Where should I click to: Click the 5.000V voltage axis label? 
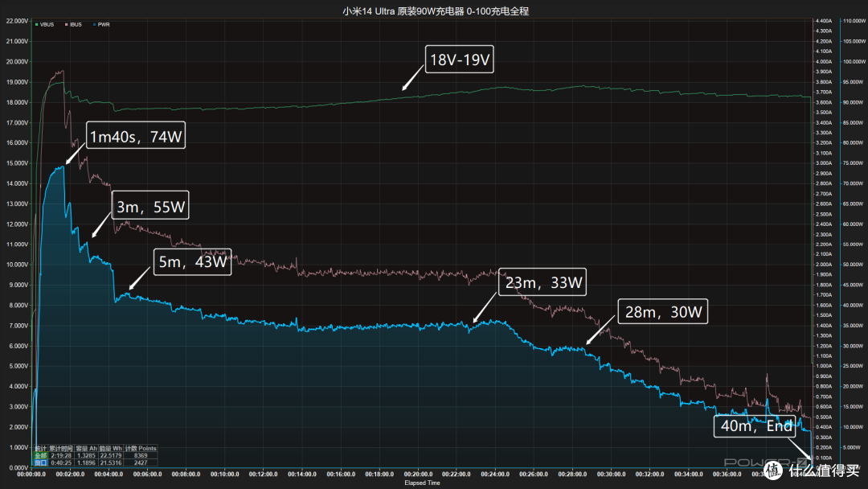(x=17, y=366)
